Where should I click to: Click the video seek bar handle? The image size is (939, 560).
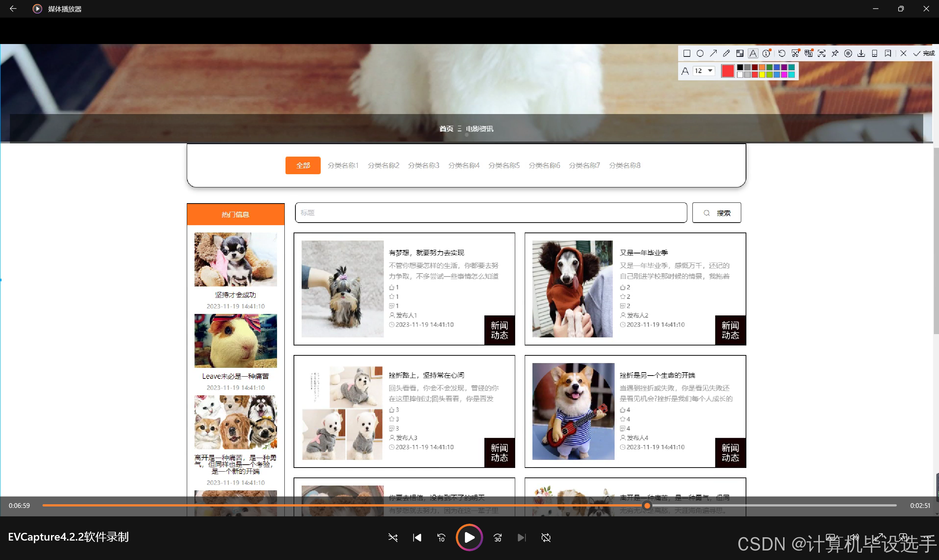coord(647,505)
